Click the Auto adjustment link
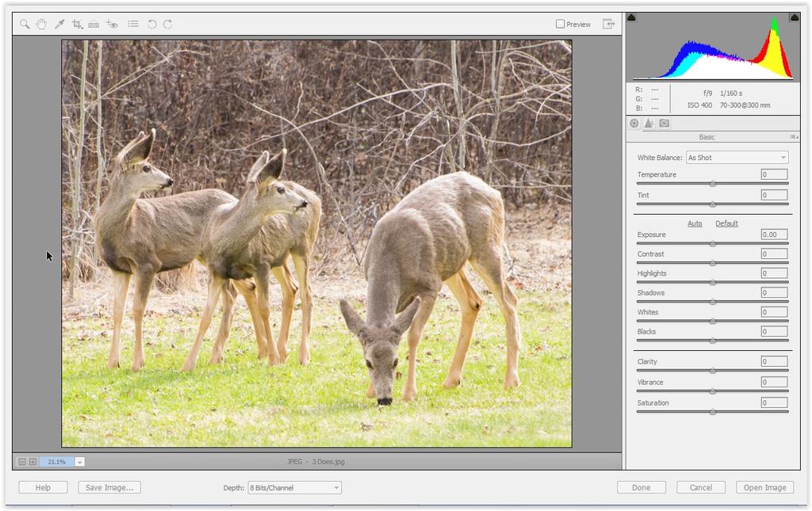This screenshot has width=812, height=511. [x=695, y=223]
